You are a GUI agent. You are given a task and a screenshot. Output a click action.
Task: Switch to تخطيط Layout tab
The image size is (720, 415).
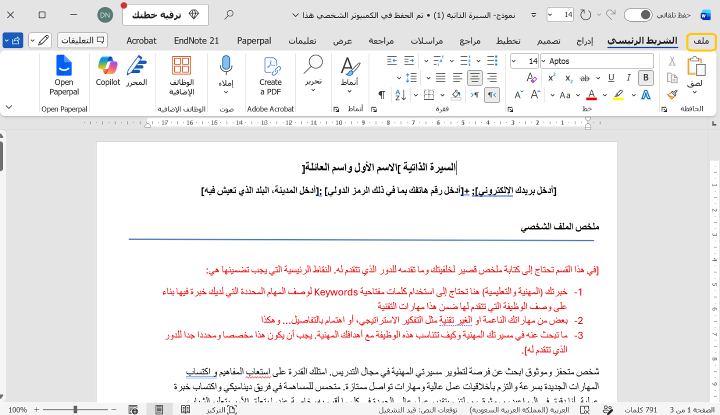pyautogui.click(x=508, y=41)
